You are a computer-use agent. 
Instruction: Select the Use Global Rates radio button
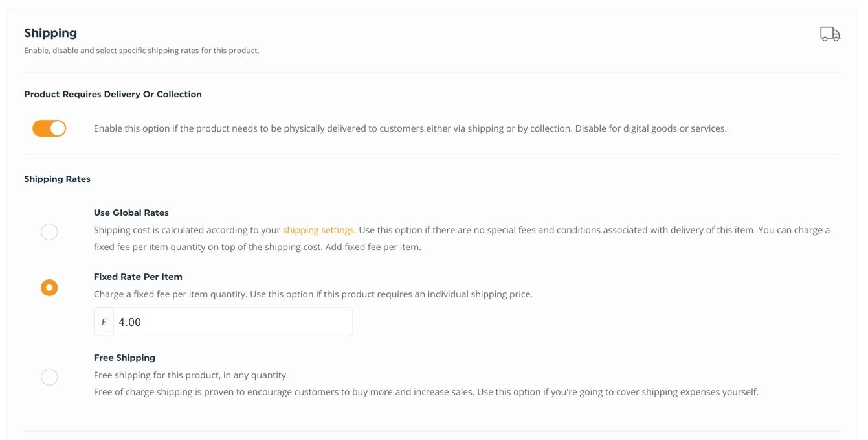pyautogui.click(x=49, y=232)
